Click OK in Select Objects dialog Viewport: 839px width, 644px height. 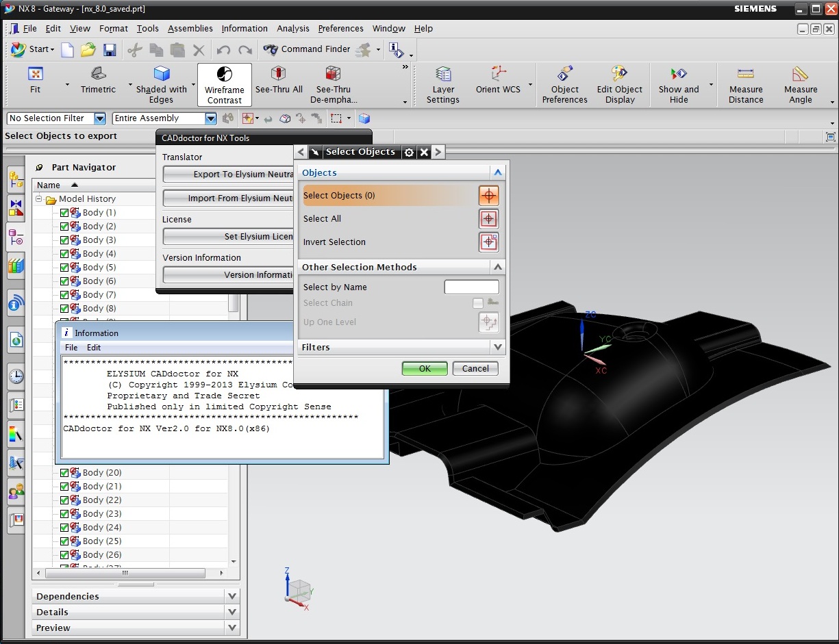(x=425, y=368)
